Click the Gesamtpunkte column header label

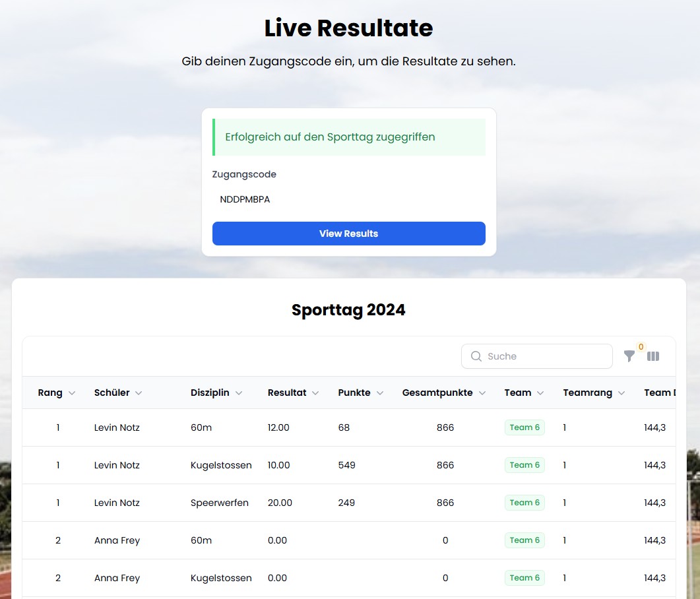tap(437, 393)
